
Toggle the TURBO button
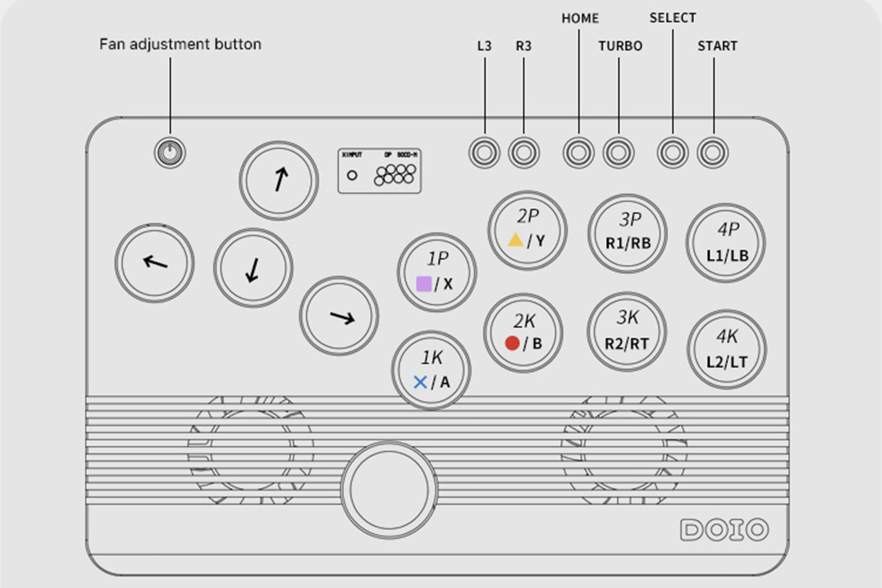click(618, 153)
